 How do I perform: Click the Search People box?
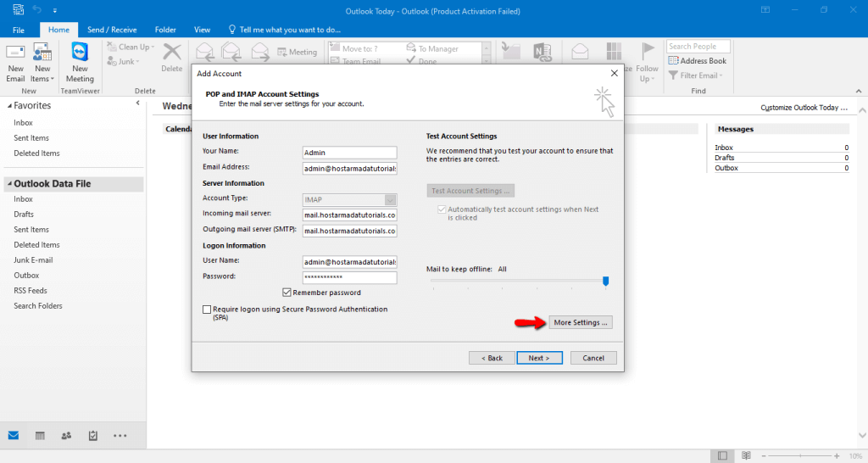pos(698,47)
